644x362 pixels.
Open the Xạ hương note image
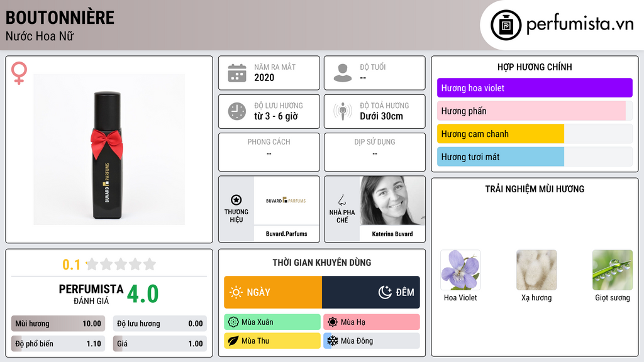click(x=536, y=270)
